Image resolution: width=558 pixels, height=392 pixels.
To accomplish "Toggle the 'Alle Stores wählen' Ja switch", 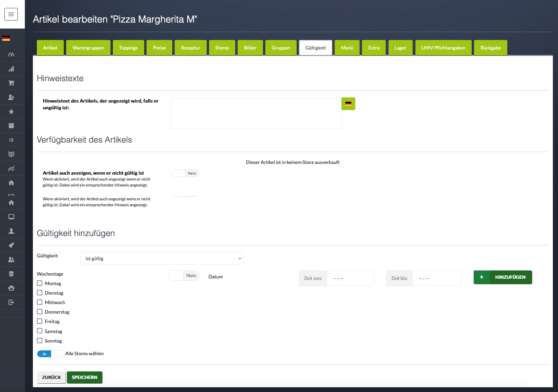I will pyautogui.click(x=51, y=354).
